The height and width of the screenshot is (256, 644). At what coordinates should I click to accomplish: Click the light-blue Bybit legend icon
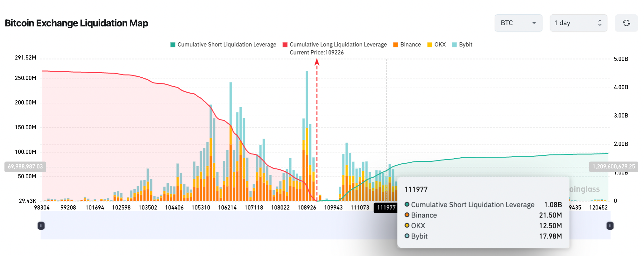(454, 45)
